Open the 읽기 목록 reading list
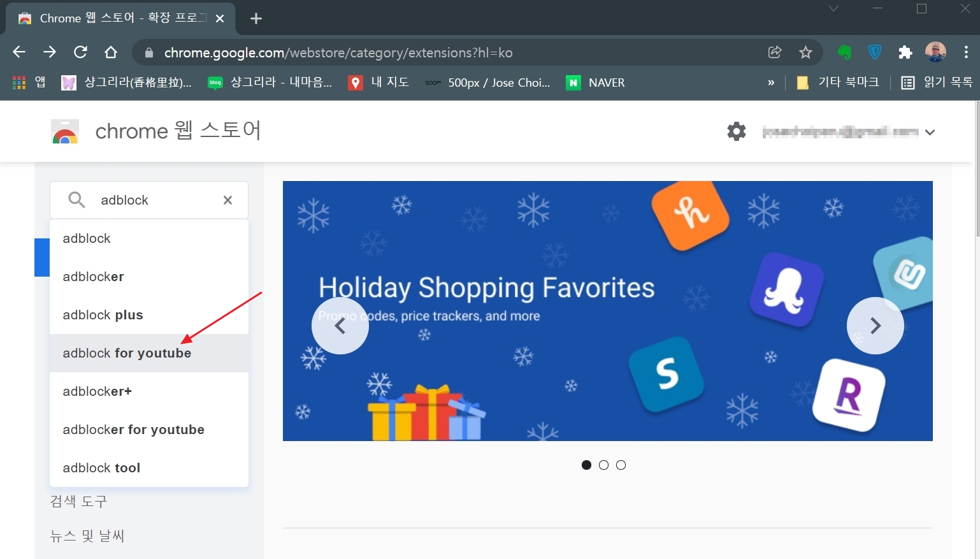The image size is (980, 559). click(x=937, y=82)
